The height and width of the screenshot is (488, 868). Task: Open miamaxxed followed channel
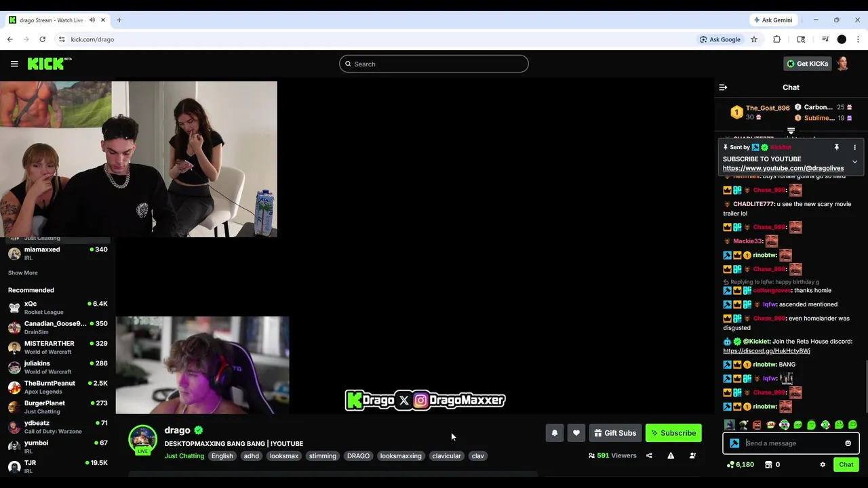(58, 253)
